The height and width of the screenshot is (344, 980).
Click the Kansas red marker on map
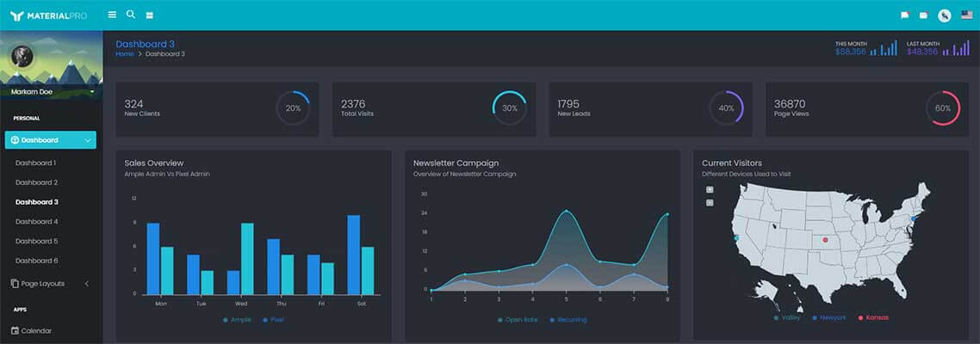point(825,240)
